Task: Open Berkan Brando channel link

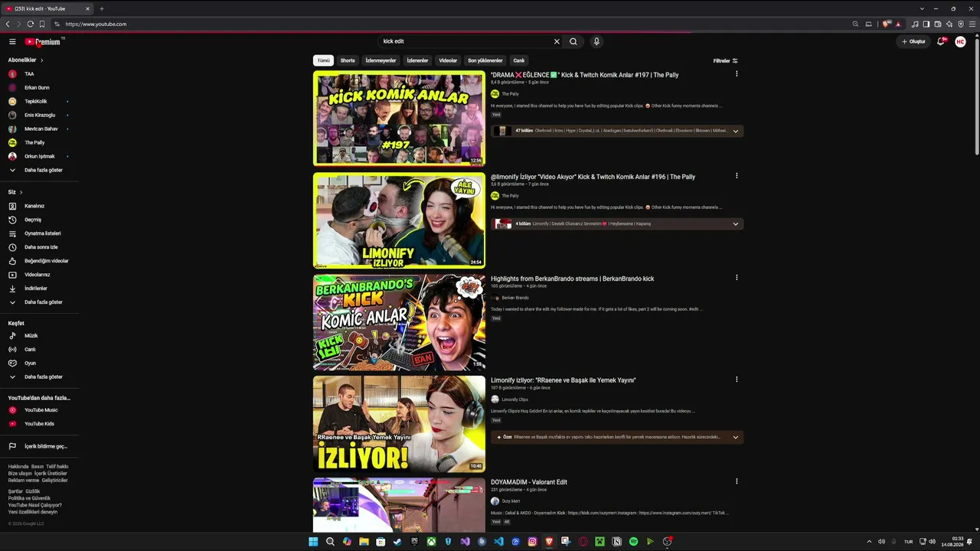Action: pyautogui.click(x=515, y=298)
